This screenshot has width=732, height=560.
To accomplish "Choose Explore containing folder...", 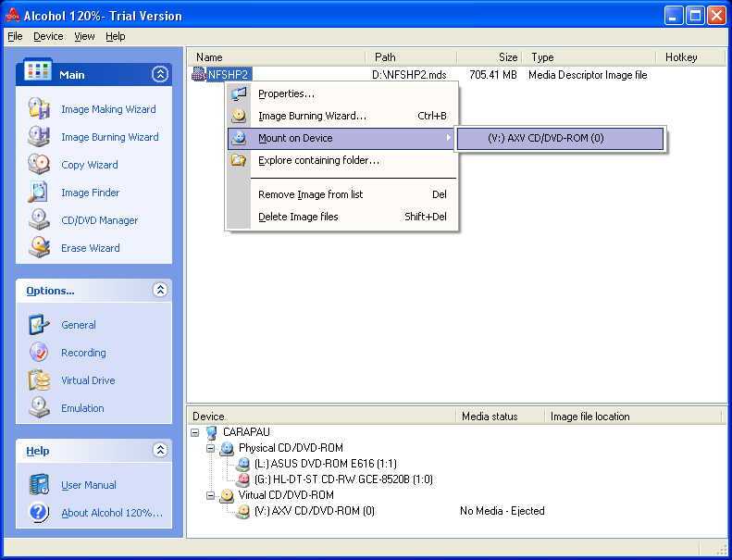I will [x=341, y=160].
